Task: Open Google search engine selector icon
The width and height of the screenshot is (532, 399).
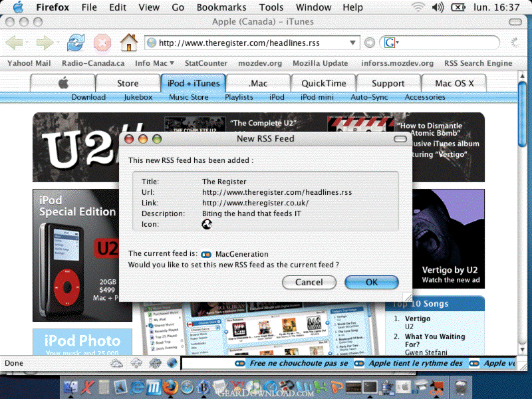Action: (x=391, y=43)
